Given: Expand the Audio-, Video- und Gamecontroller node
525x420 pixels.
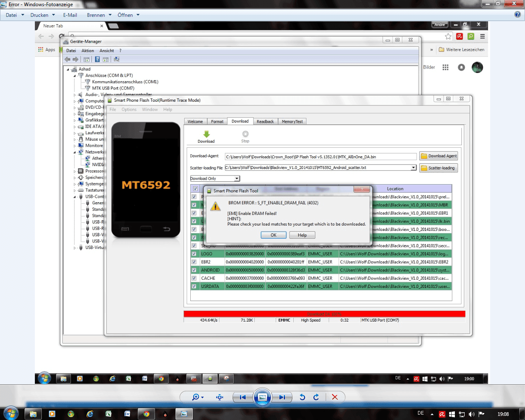Looking at the screenshot, I should 75,95.
